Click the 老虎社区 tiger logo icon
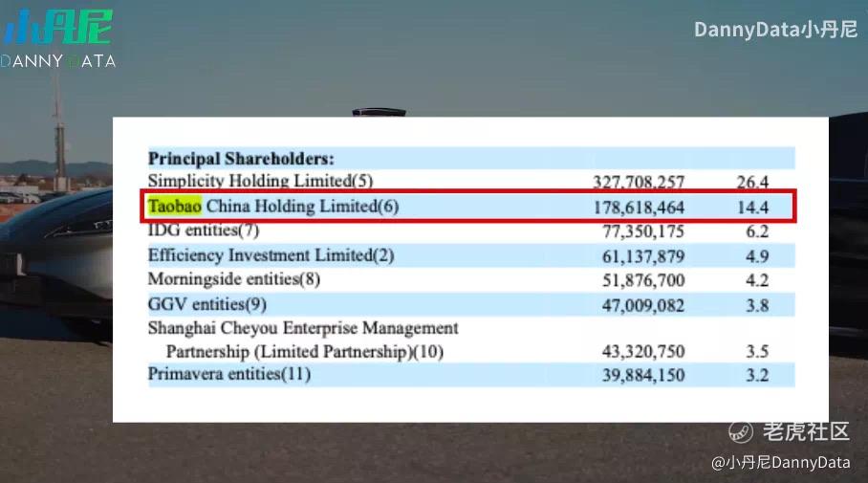Viewport: 868px width, 483px height. [741, 432]
